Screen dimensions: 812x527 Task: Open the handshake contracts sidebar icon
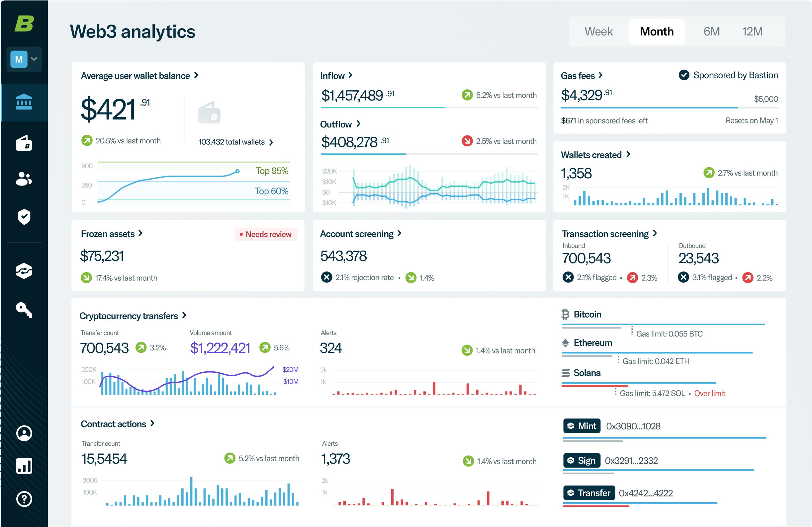(24, 271)
